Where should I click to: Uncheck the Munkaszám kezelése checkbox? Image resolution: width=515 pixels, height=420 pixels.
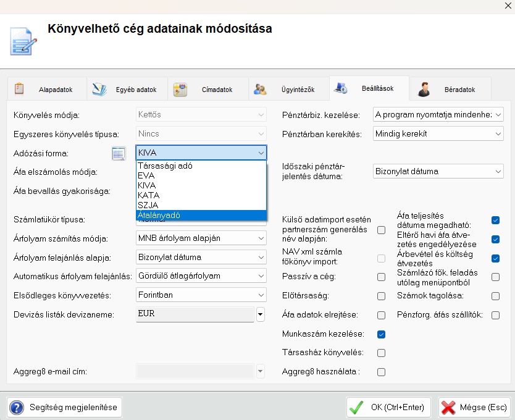[x=381, y=334]
